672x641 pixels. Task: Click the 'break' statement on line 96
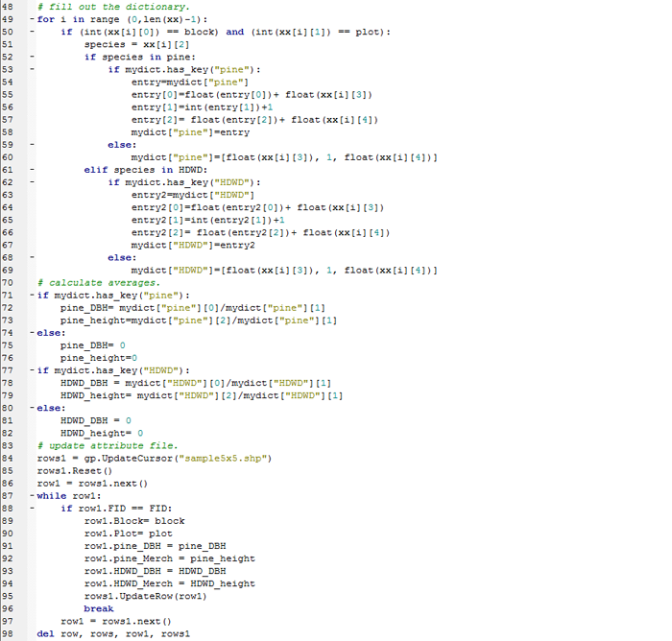click(99, 608)
